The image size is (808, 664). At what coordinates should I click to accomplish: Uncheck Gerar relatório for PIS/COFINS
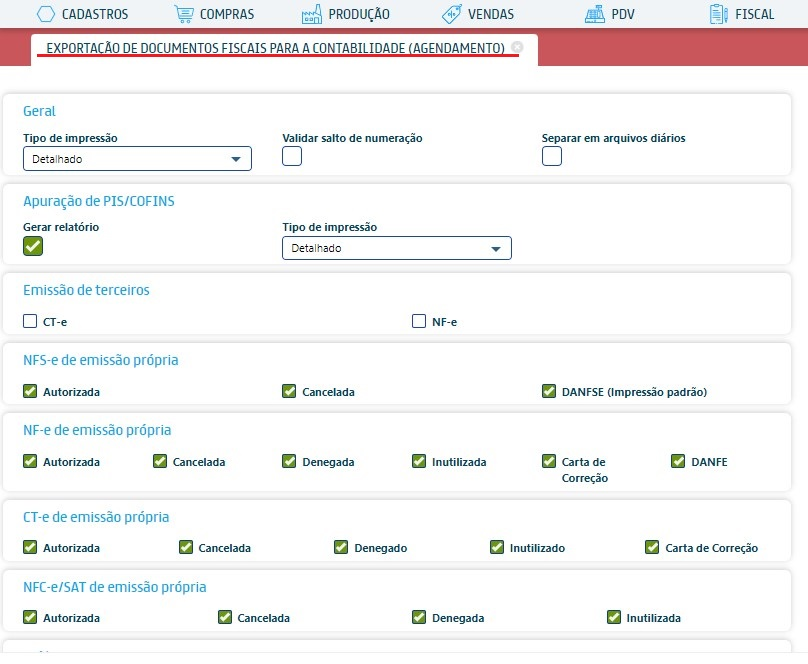coord(33,246)
